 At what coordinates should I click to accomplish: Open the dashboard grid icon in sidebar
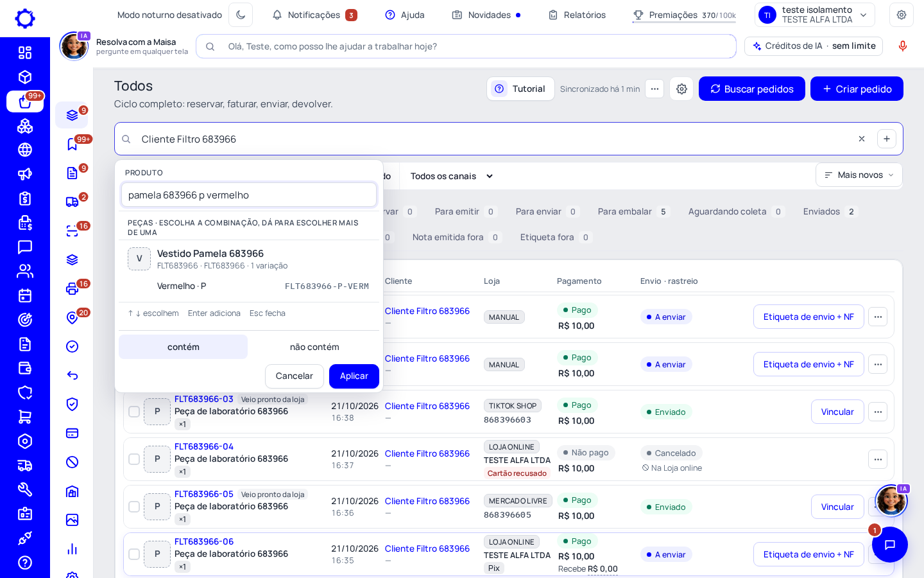pyautogui.click(x=25, y=53)
